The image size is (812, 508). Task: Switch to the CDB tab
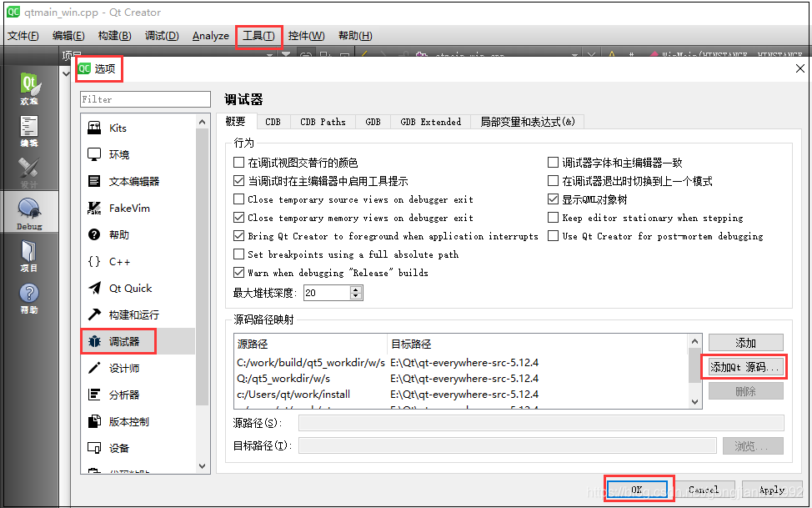coord(273,122)
